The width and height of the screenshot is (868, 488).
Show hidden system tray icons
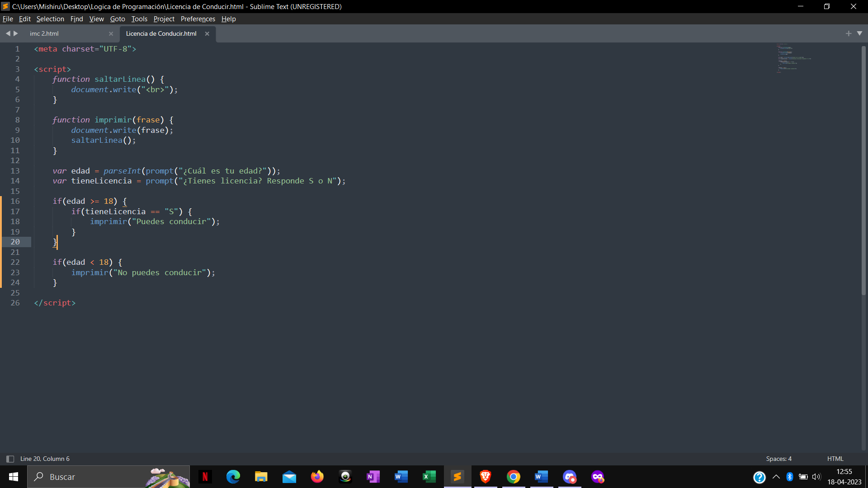(x=776, y=477)
